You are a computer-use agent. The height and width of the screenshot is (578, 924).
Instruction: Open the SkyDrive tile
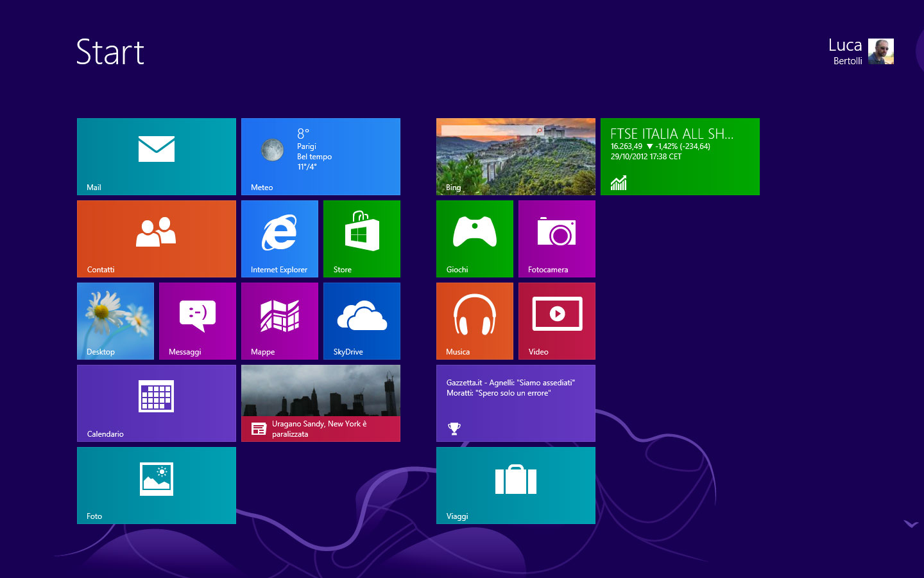tap(362, 321)
